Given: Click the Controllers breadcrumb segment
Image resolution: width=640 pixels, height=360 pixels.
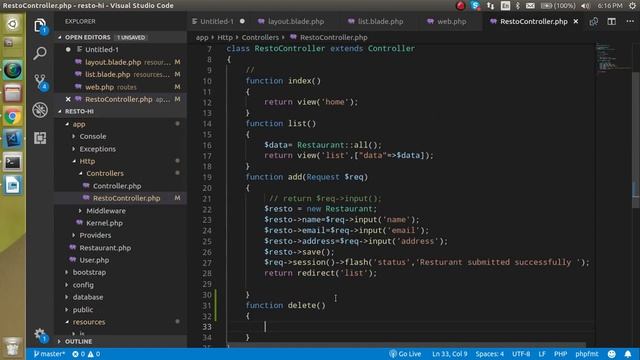Looking at the screenshot, I should (260, 37).
